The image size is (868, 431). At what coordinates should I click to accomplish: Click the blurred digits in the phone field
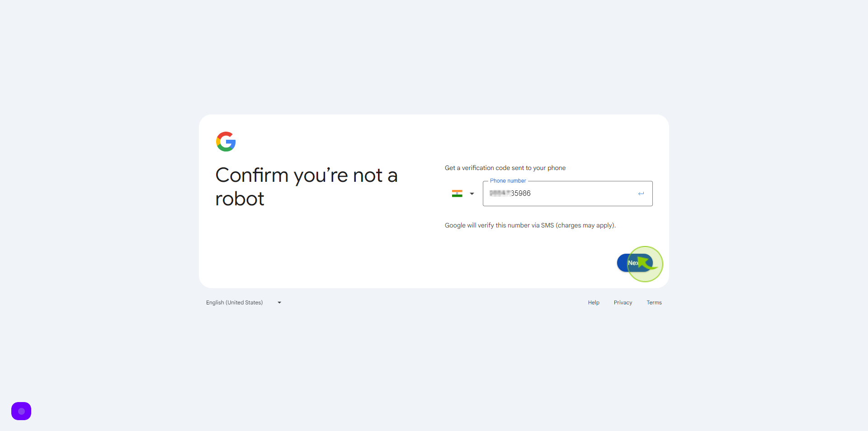500,193
